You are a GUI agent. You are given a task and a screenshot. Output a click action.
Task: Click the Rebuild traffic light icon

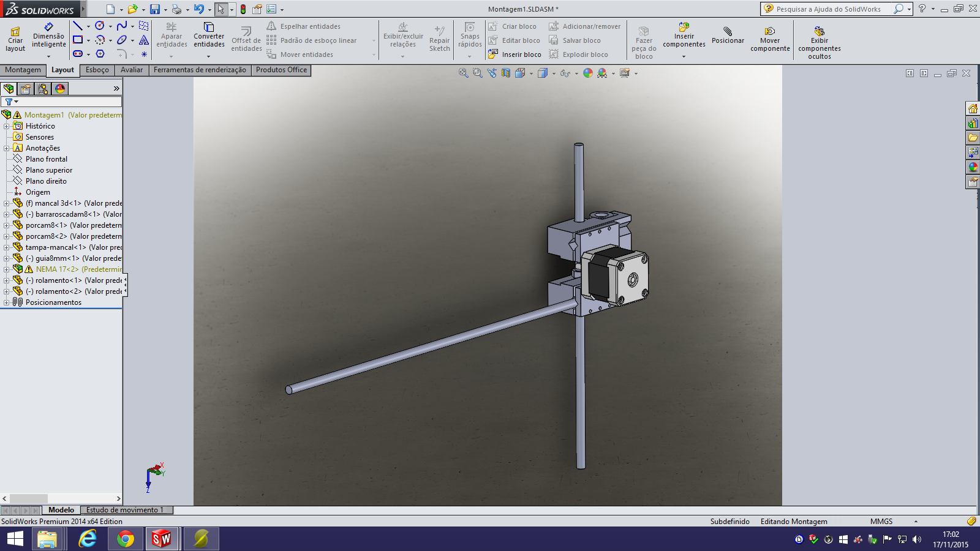[243, 9]
